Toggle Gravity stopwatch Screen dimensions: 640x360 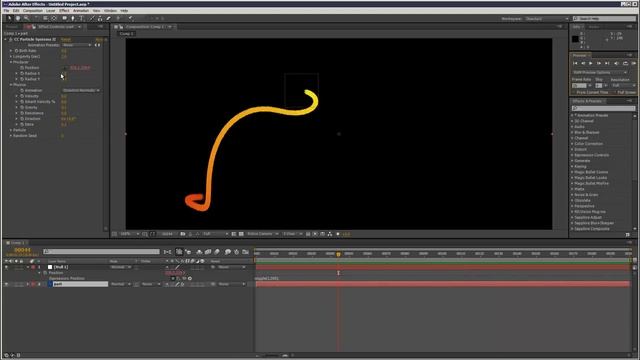22,107
